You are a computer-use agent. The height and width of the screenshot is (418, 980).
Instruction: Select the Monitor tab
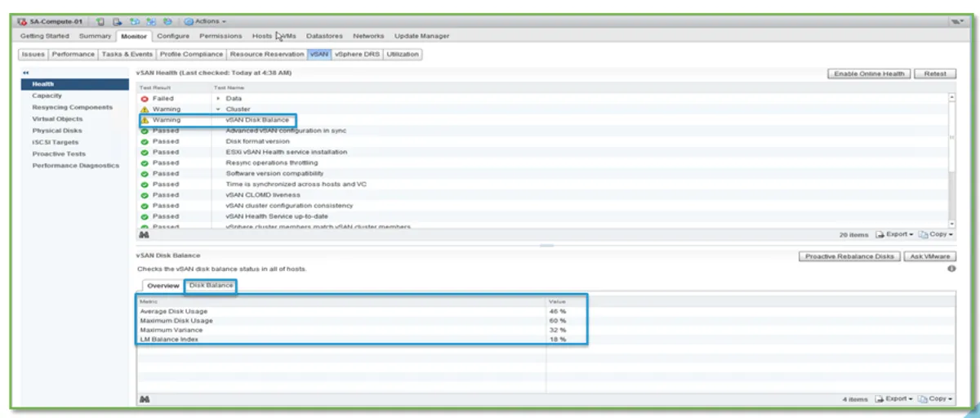click(133, 36)
